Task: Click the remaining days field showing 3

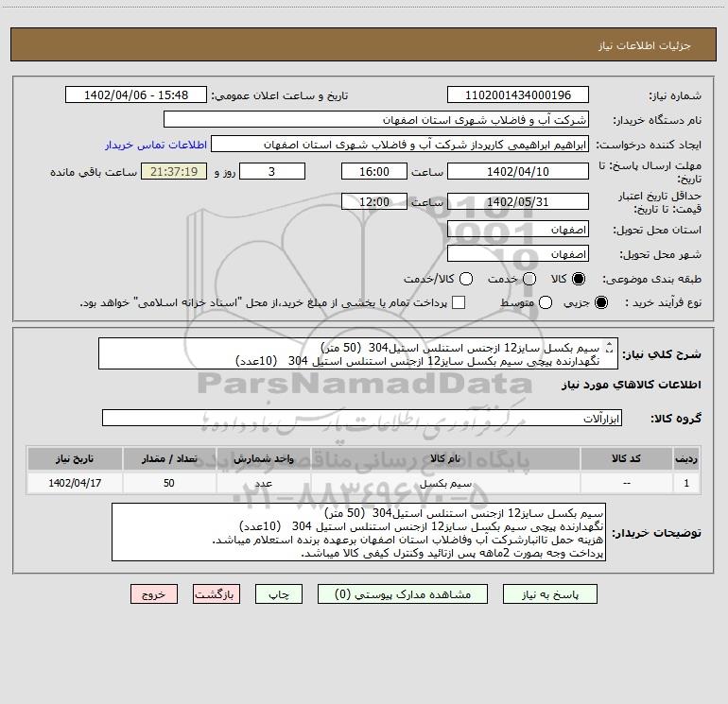Action: point(272,171)
